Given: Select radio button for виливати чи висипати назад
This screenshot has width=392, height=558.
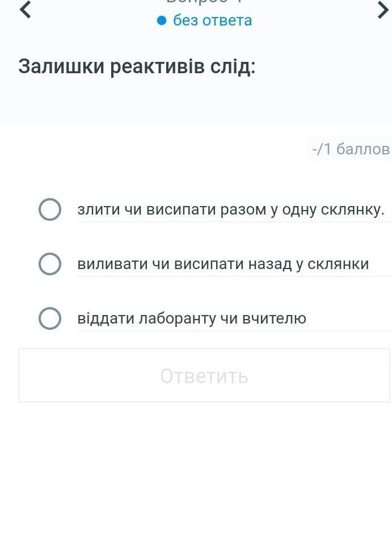Looking at the screenshot, I should (50, 264).
